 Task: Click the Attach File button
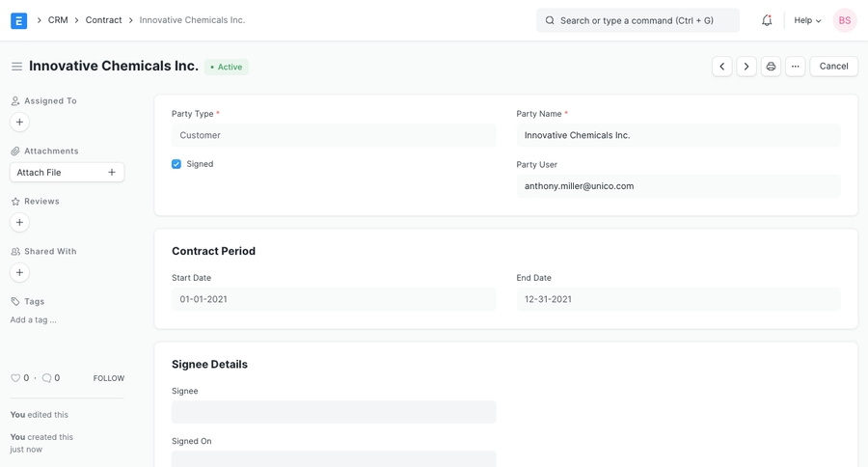67,173
